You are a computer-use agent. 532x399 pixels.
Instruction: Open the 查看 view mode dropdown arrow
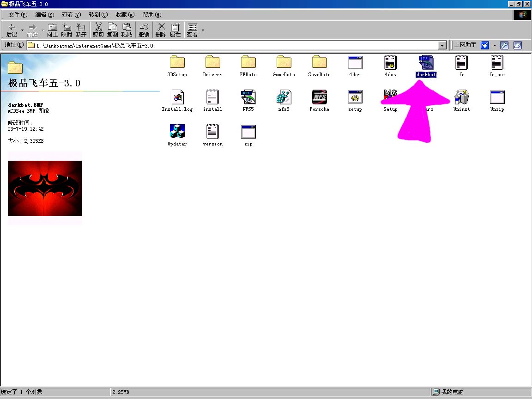click(x=203, y=30)
